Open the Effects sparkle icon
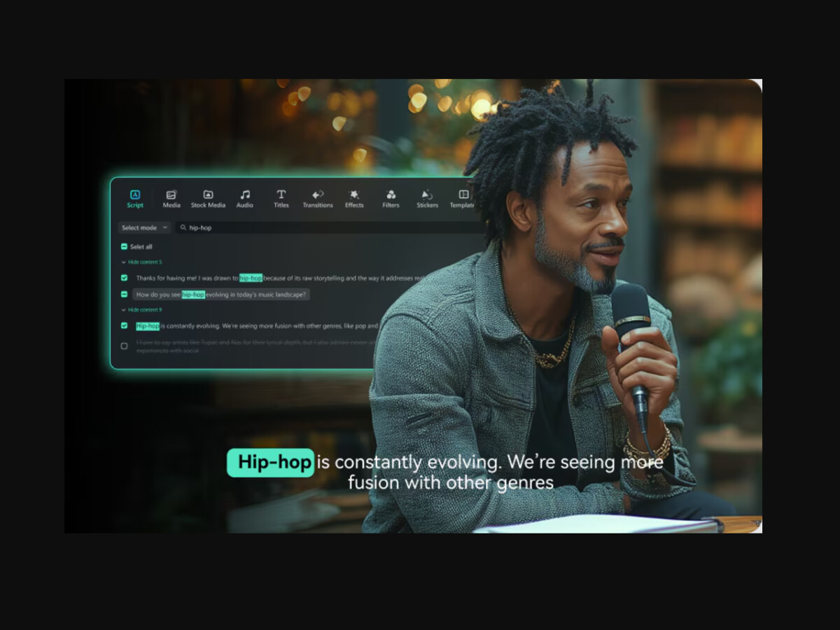The height and width of the screenshot is (630, 840). point(354,195)
